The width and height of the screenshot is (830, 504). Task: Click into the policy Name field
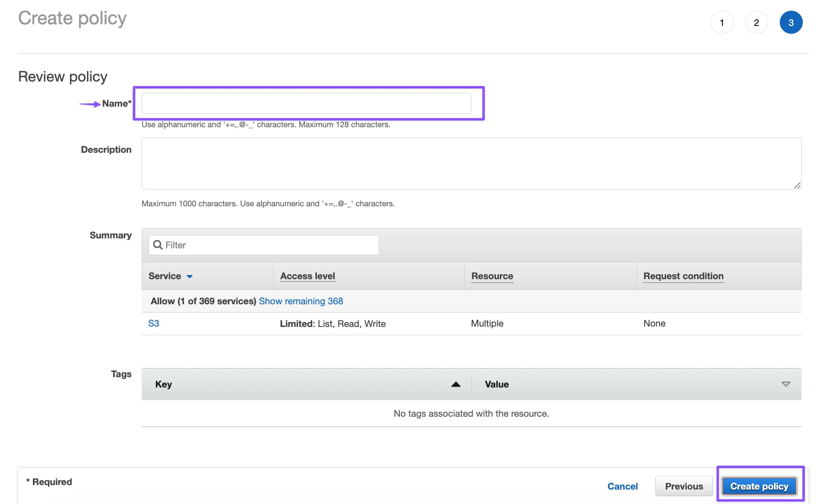(x=306, y=103)
